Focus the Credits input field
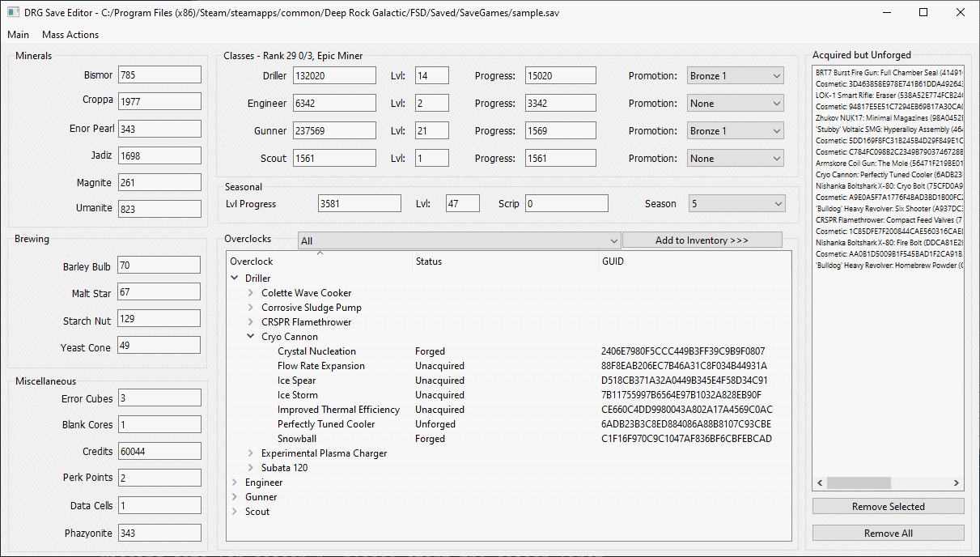Image resolution: width=980 pixels, height=557 pixels. point(159,452)
